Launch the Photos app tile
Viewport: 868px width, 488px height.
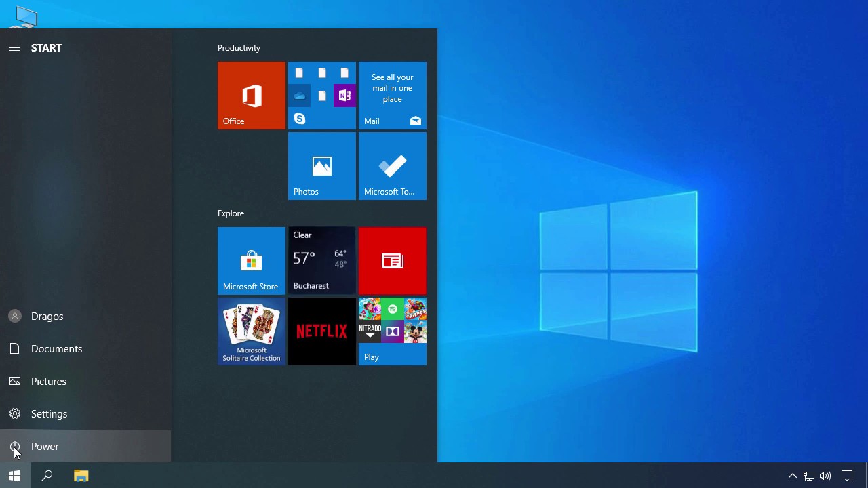coord(321,166)
